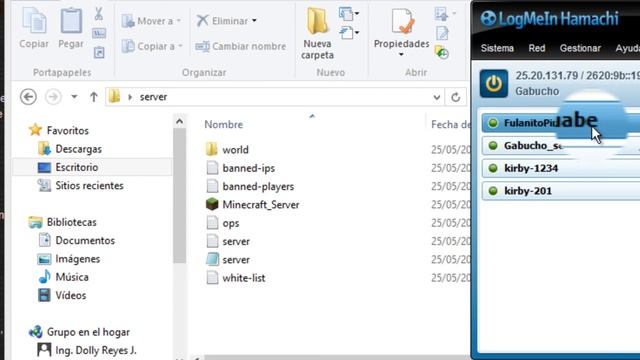Click the Abrir open icon with dropdown
Viewport: 640px width, 360px height.
click(x=445, y=13)
